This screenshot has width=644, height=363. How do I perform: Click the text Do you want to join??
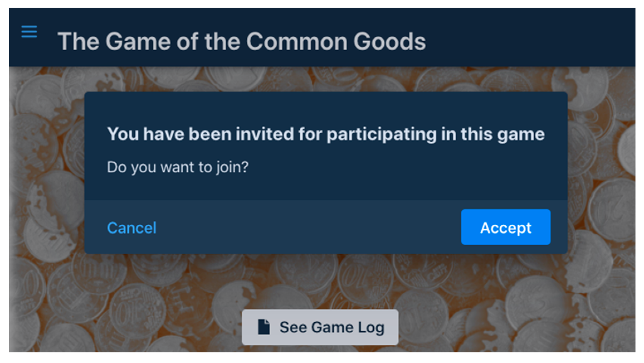[x=178, y=167]
